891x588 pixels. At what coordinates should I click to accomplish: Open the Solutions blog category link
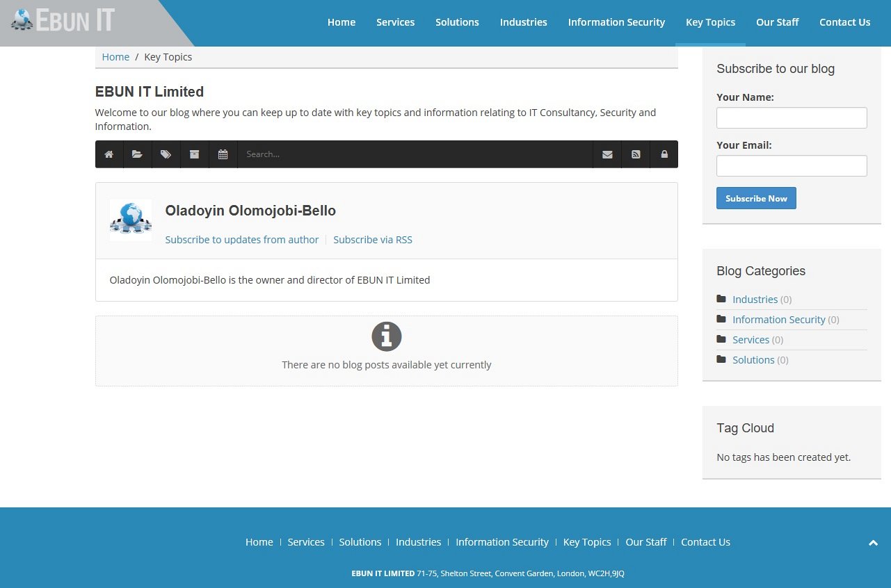pyautogui.click(x=753, y=360)
